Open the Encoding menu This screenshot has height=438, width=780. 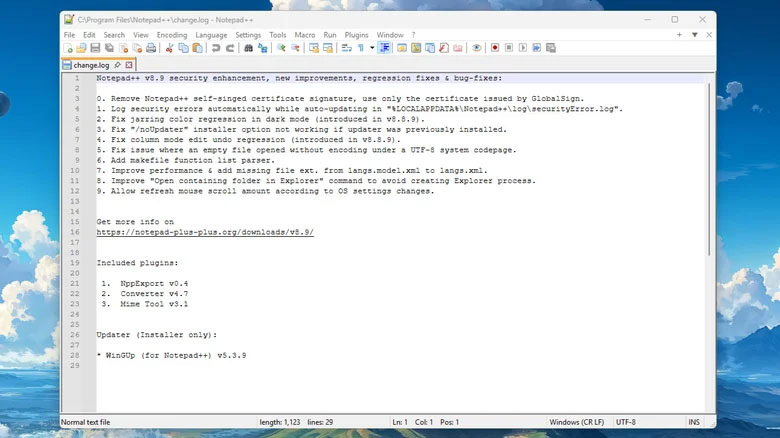coord(172,35)
